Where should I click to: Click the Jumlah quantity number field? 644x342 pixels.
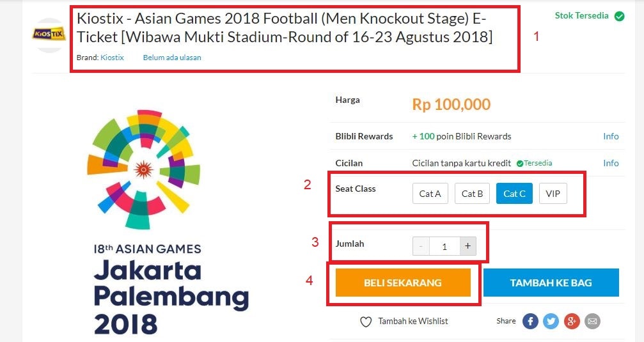click(x=444, y=246)
